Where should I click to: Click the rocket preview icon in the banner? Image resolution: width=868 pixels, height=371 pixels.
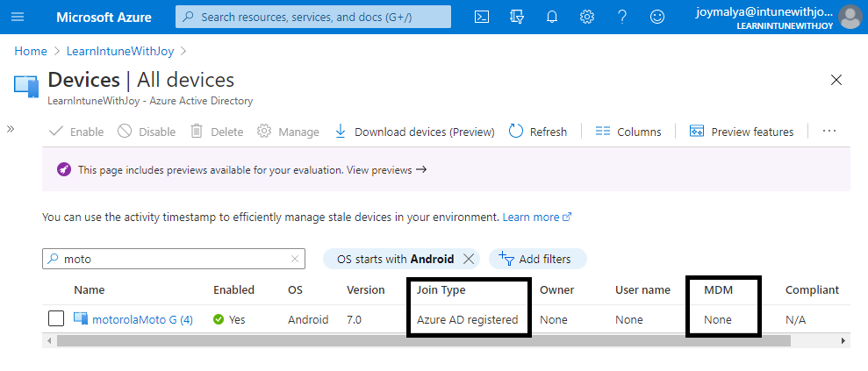(x=64, y=170)
